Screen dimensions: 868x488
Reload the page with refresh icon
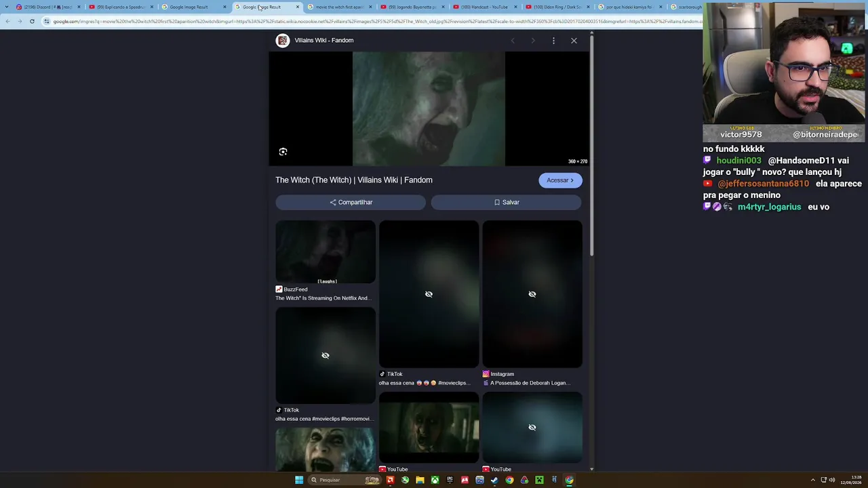pyautogui.click(x=32, y=22)
